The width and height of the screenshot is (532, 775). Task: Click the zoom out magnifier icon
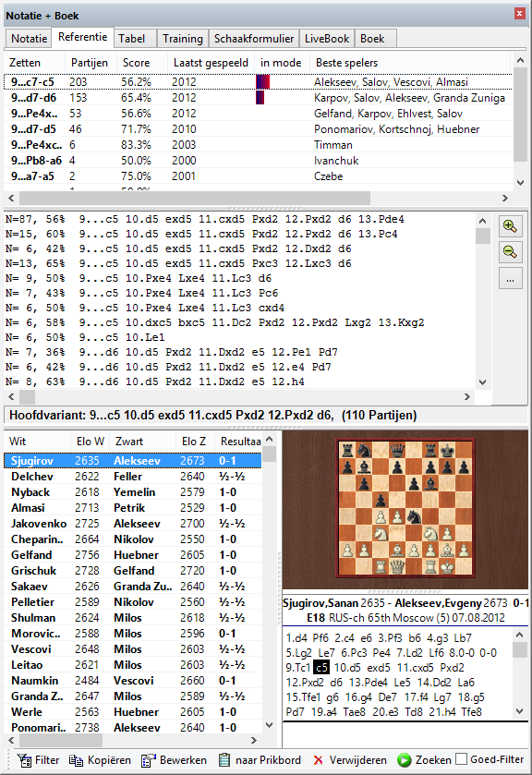click(x=510, y=252)
